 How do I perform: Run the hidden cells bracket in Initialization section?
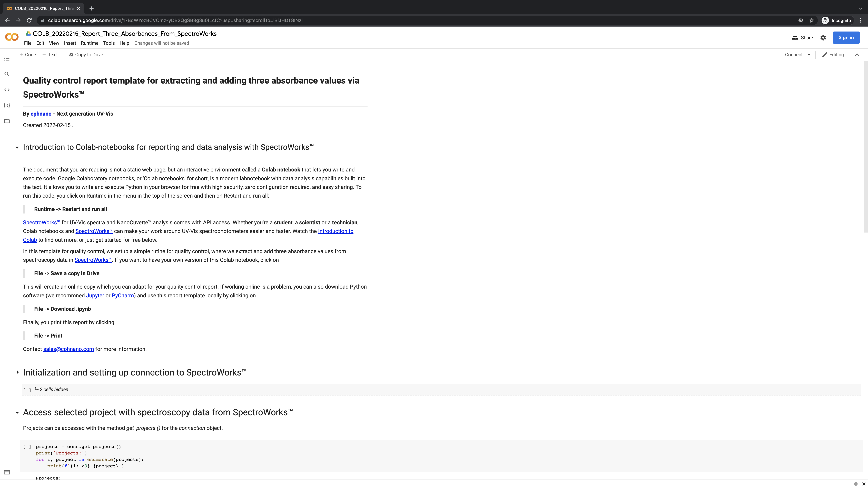27,390
